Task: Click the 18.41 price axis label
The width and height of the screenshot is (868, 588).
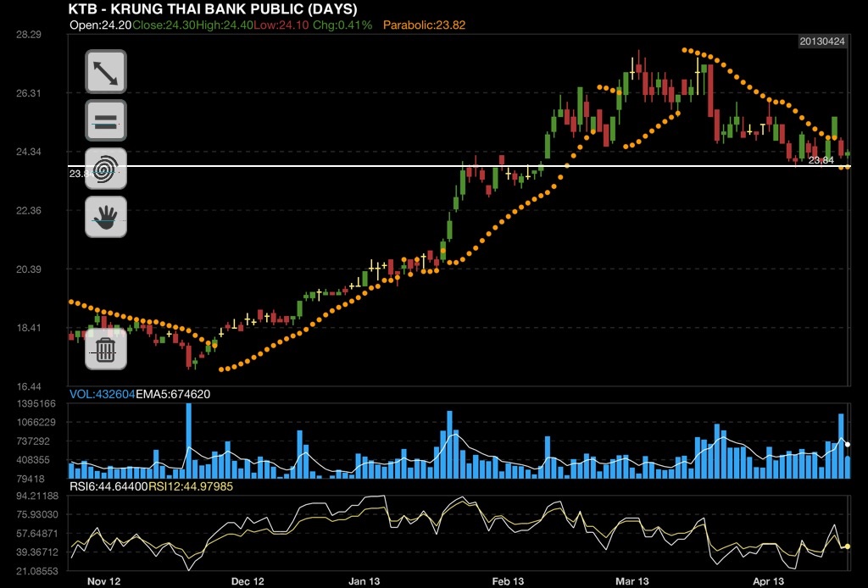Action: coord(29,328)
